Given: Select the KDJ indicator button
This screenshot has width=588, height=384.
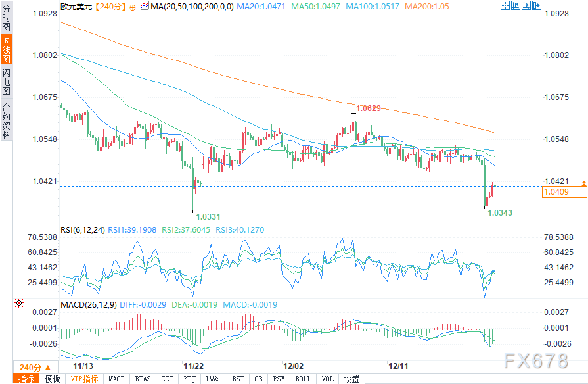Looking at the screenshot, I should point(190,379).
